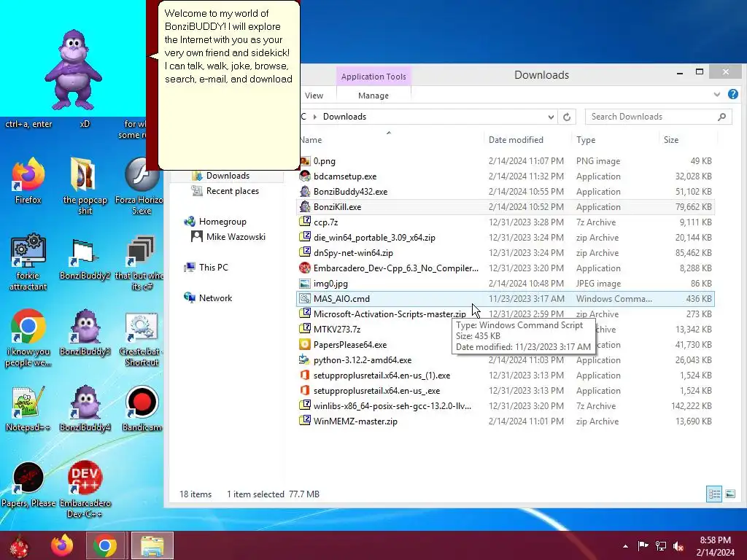Select MAS_AIO.cmd file

[x=506, y=298]
